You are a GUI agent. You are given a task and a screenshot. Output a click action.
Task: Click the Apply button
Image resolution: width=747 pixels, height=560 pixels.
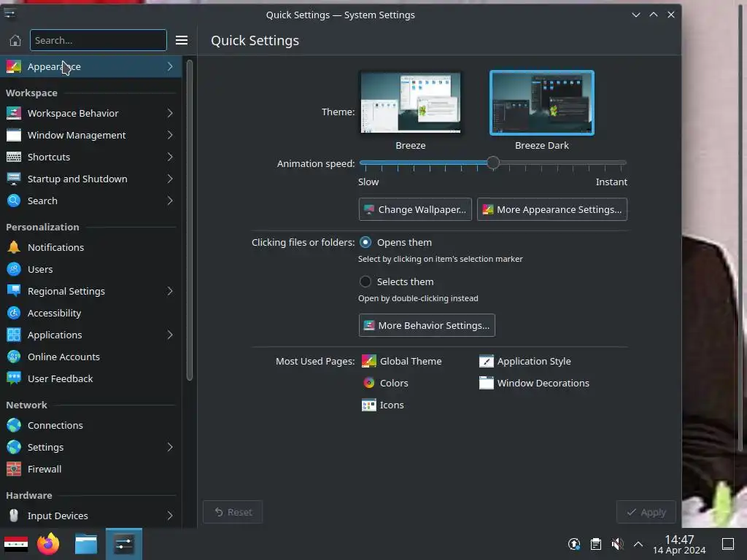646,513
